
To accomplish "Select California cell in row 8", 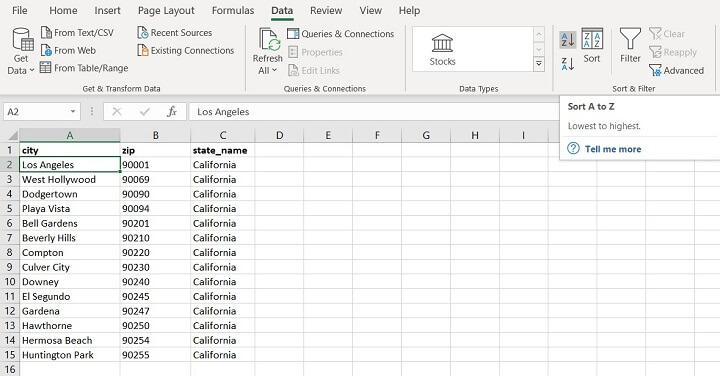I will pyautogui.click(x=223, y=253).
